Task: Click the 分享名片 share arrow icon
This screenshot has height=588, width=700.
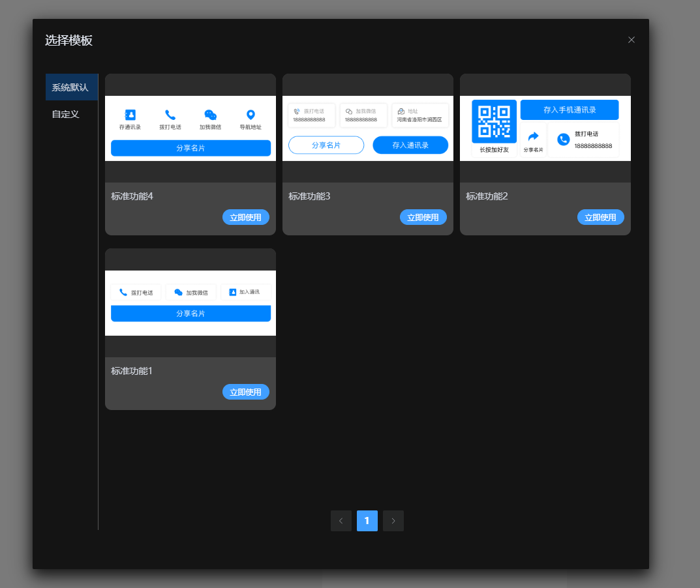Action: [533, 137]
